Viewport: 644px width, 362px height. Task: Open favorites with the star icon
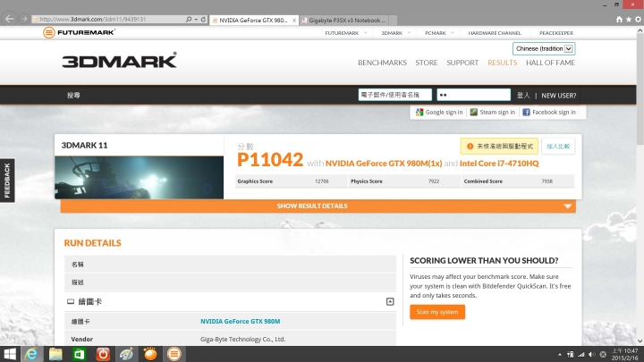tap(629, 20)
